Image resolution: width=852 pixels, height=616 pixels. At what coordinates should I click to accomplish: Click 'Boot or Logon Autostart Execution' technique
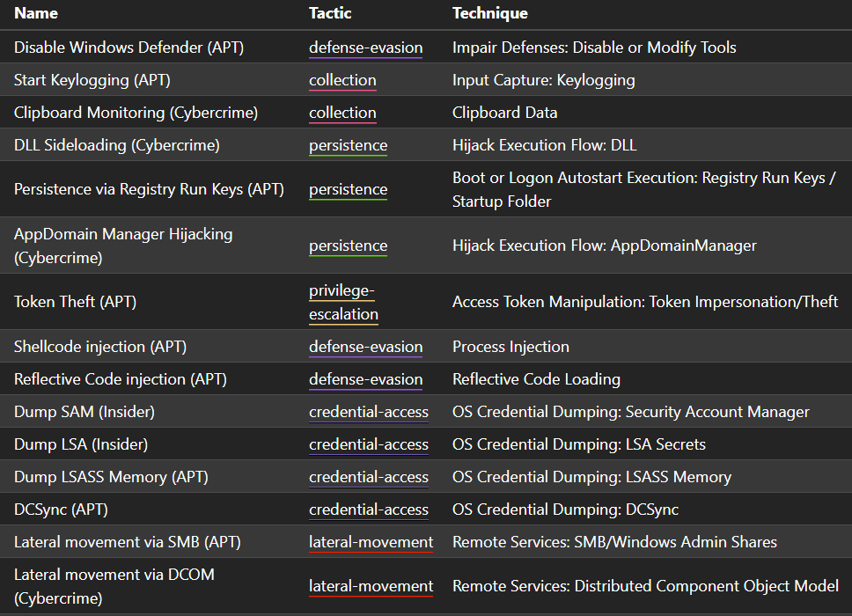point(644,189)
